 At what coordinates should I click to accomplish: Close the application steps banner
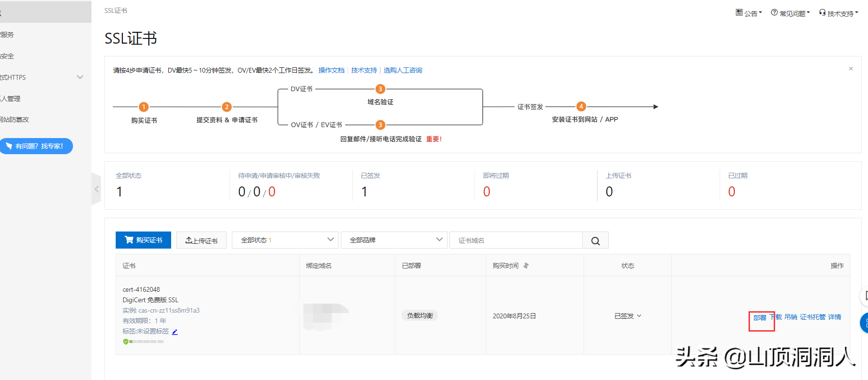tap(850, 69)
